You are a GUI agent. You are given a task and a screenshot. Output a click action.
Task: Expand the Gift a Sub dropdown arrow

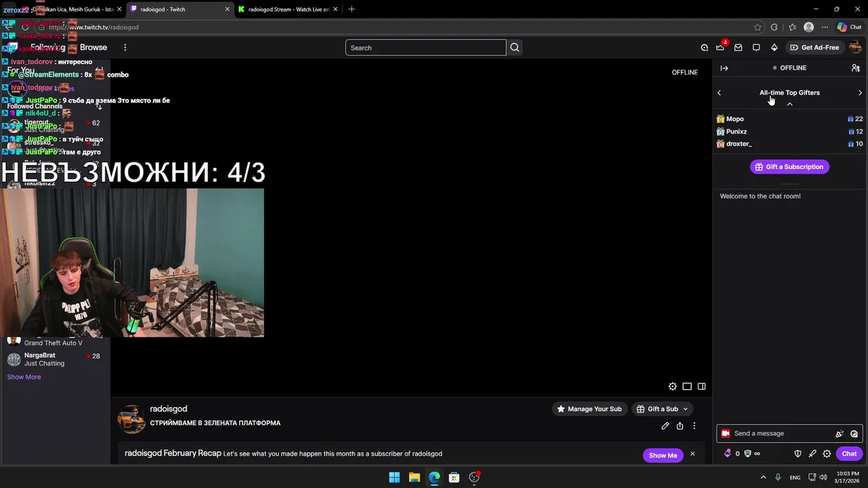tap(685, 409)
